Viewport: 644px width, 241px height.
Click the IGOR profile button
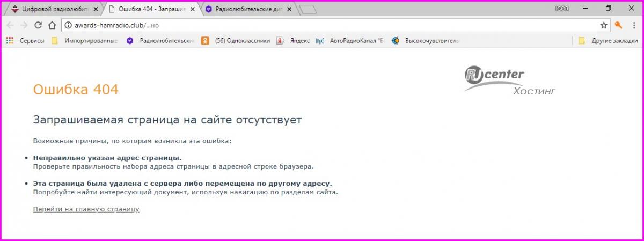pos(562,9)
